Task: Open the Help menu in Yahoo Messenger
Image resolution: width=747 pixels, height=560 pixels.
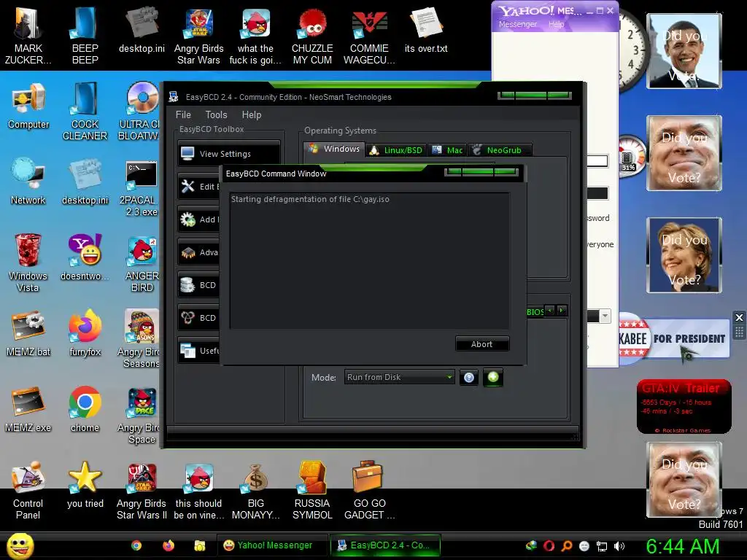Action: 556,24
